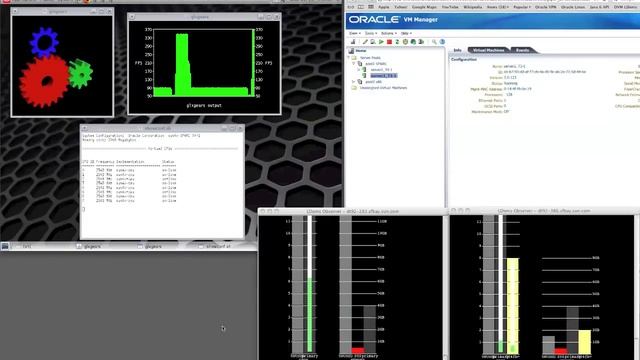Image resolution: width=640 pixels, height=360 pixels.
Task: Open the Actions menu in VM Manager
Action: tap(389, 33)
